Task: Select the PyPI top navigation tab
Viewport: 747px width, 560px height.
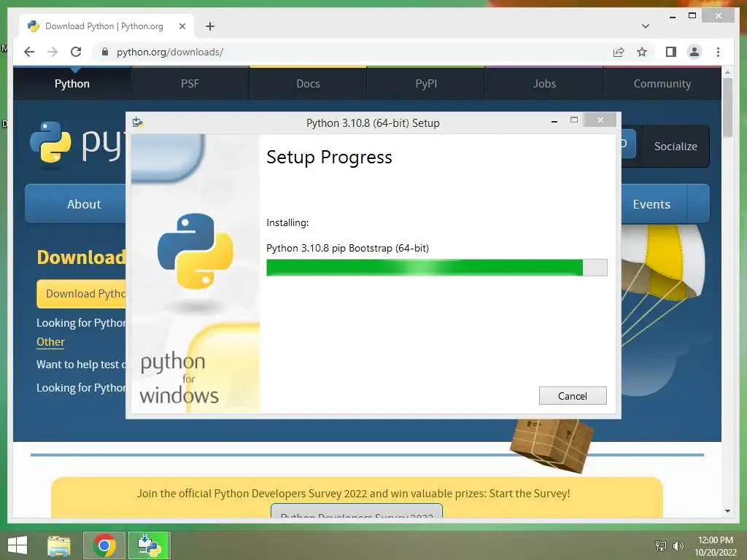Action: click(426, 84)
